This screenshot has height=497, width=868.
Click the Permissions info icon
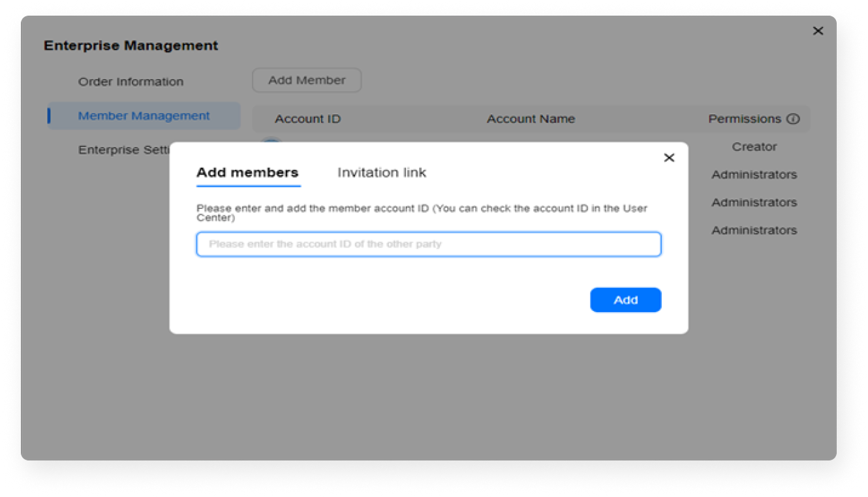click(793, 119)
